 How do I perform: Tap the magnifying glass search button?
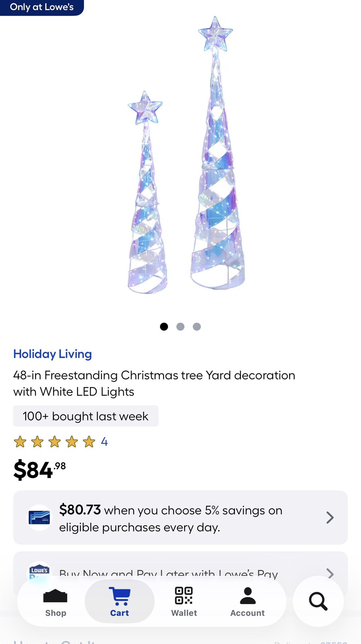tap(318, 601)
